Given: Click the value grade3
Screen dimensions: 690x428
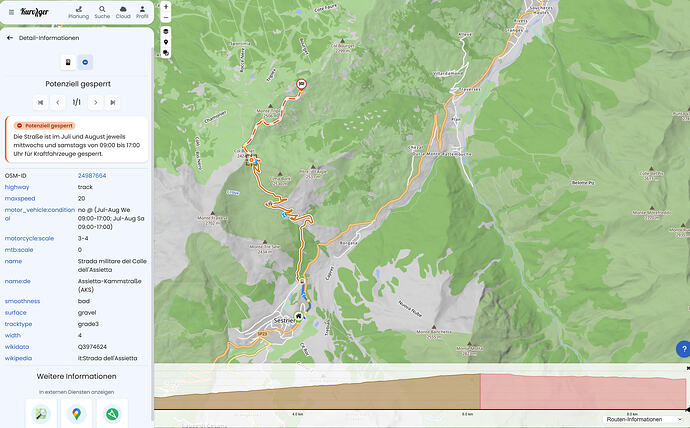Looking at the screenshot, I should (x=88, y=324).
